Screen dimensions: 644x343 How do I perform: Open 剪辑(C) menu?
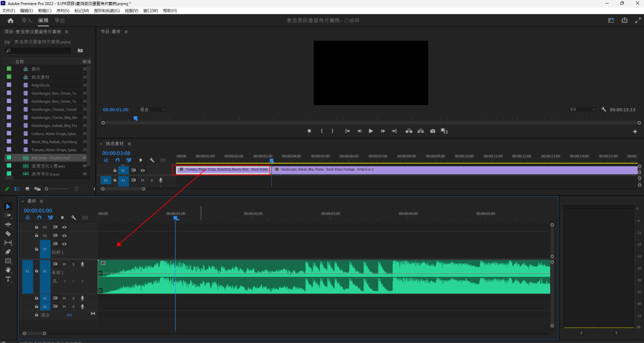pos(45,11)
